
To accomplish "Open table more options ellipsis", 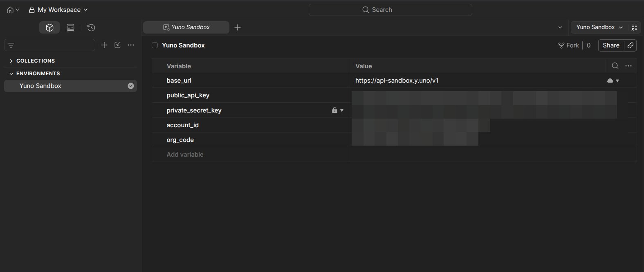I will pos(628,66).
